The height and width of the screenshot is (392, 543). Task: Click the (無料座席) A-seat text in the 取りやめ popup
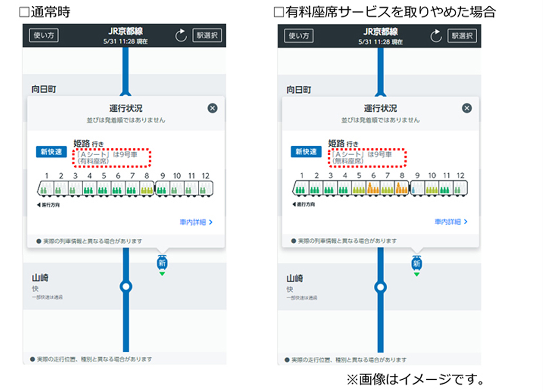coord(348,161)
